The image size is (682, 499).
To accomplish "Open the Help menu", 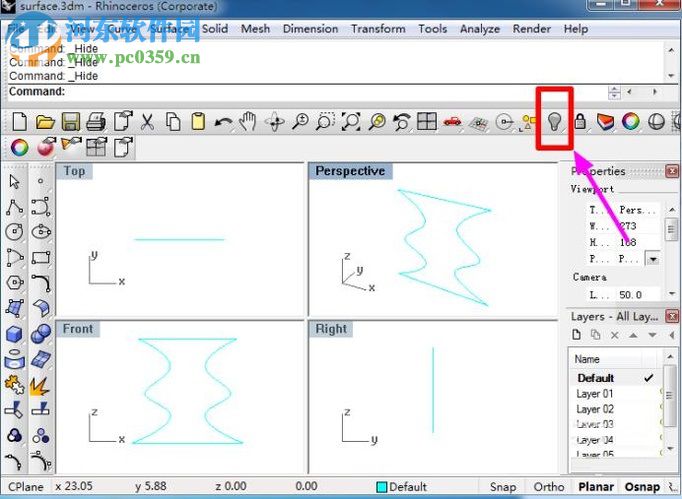I will [576, 29].
